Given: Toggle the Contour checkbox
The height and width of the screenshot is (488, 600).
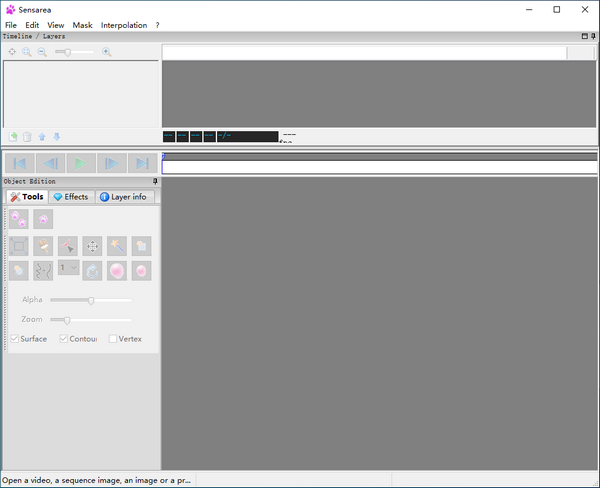Looking at the screenshot, I should (64, 339).
